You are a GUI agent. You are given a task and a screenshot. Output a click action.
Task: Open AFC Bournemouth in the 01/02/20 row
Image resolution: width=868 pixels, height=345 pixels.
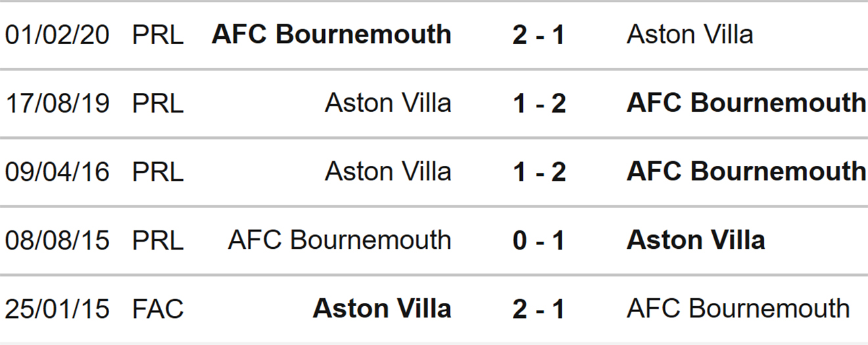[331, 35]
